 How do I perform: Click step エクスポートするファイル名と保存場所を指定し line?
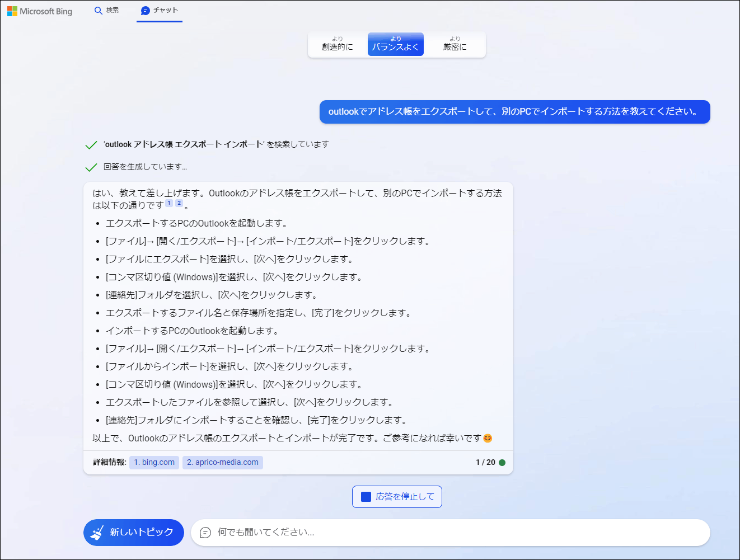[259, 313]
